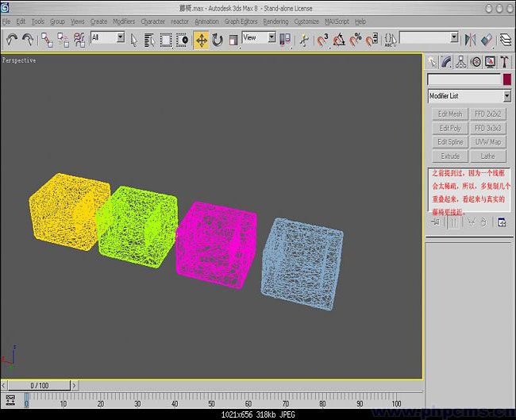Open the selection filter 'All' dropdown
Viewport: 516px width, 420px height.
click(x=121, y=37)
